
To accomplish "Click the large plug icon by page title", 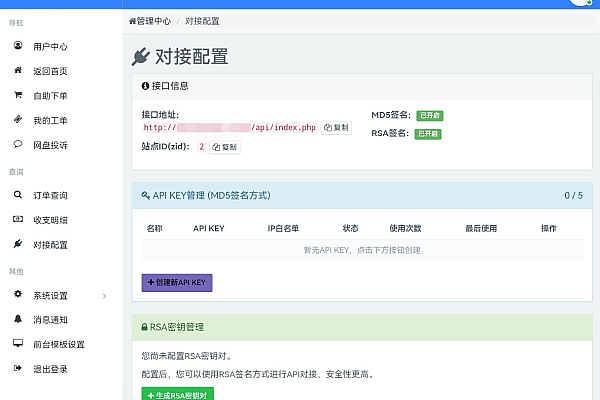I will 140,56.
